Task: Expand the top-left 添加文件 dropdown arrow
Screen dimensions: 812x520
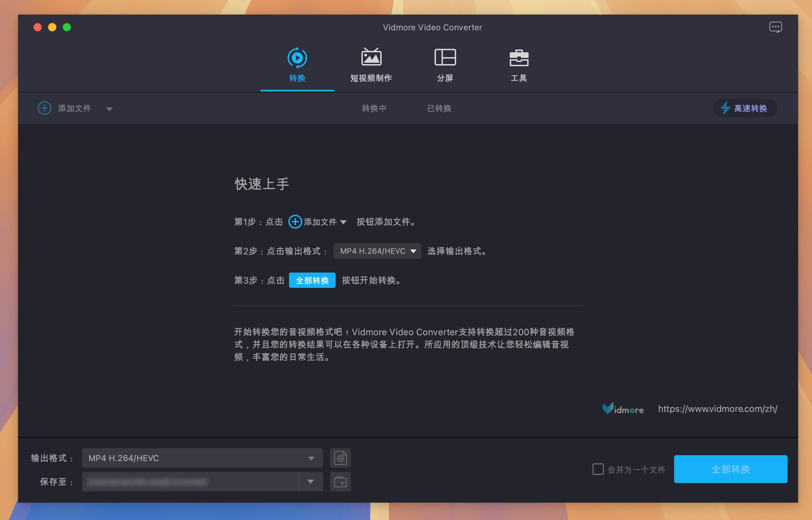Action: (109, 109)
